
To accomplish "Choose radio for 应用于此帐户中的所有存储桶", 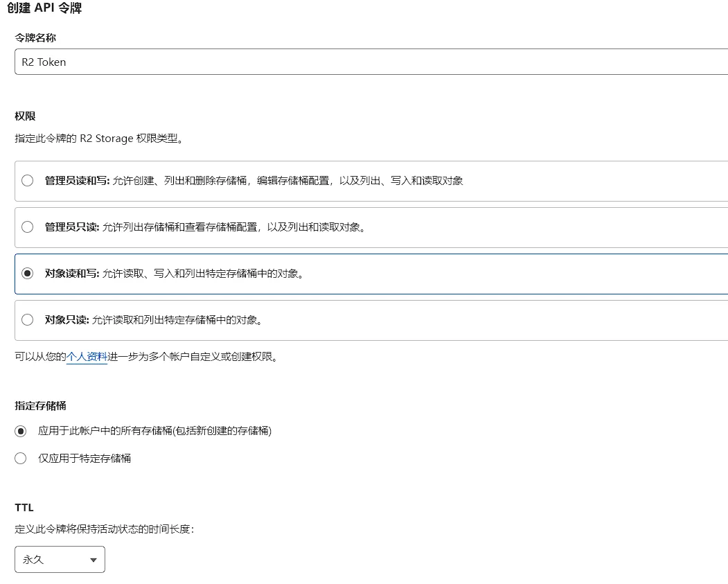I will pyautogui.click(x=21, y=431).
